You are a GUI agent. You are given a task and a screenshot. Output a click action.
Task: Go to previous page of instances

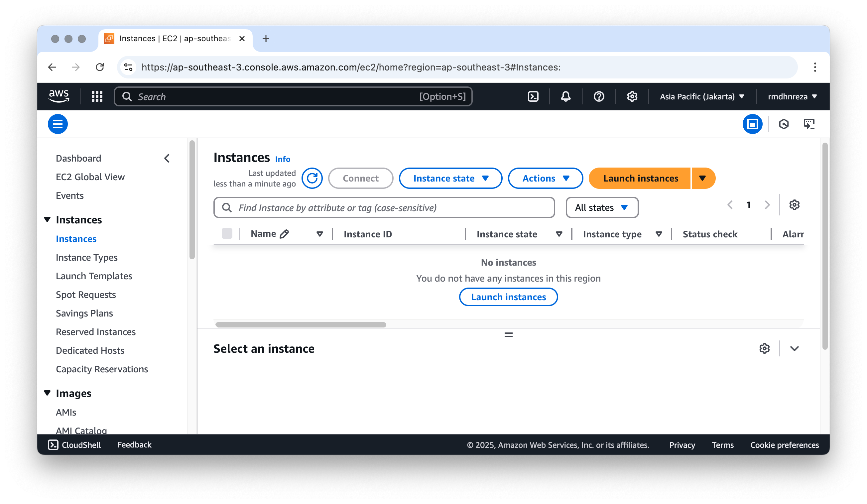730,205
